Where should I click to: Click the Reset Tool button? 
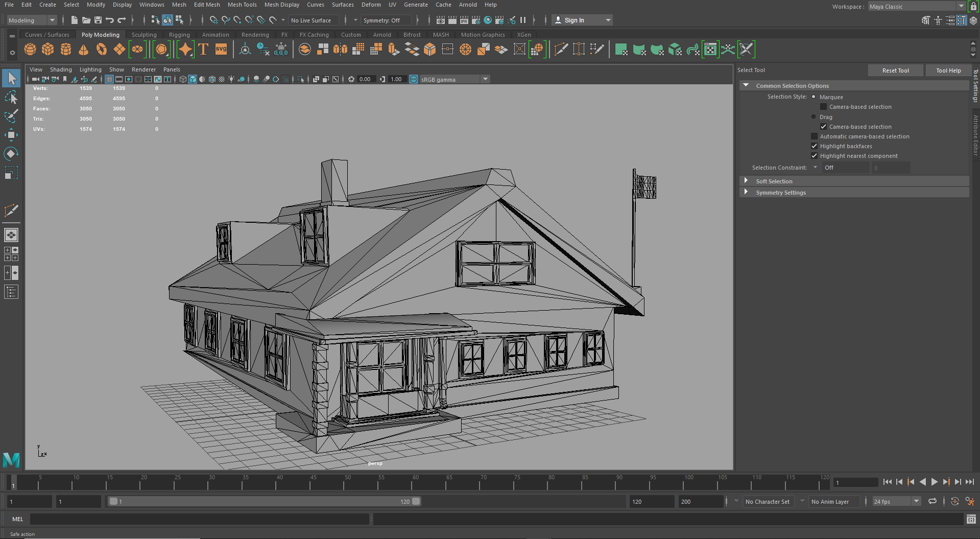coord(895,70)
